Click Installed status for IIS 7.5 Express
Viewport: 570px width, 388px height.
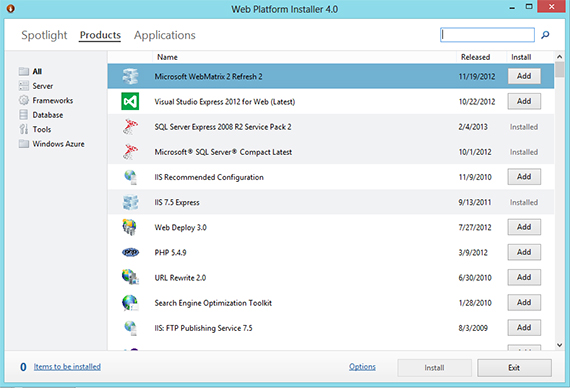click(x=523, y=202)
